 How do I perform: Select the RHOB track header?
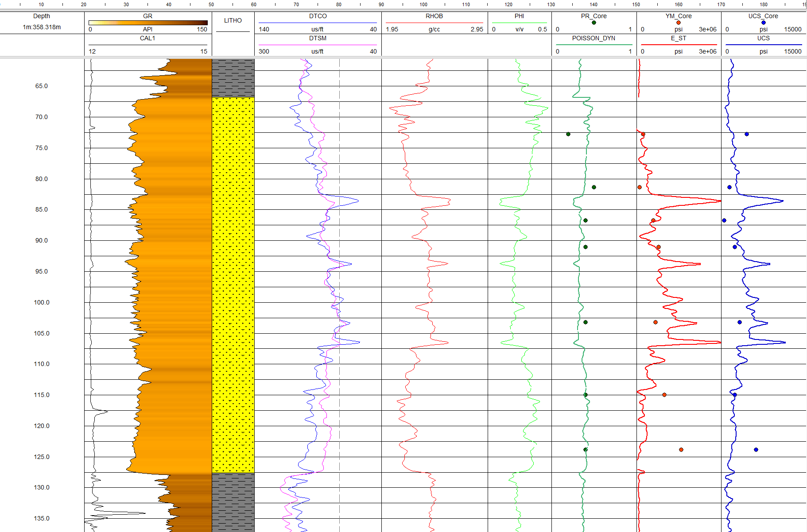[x=434, y=16]
